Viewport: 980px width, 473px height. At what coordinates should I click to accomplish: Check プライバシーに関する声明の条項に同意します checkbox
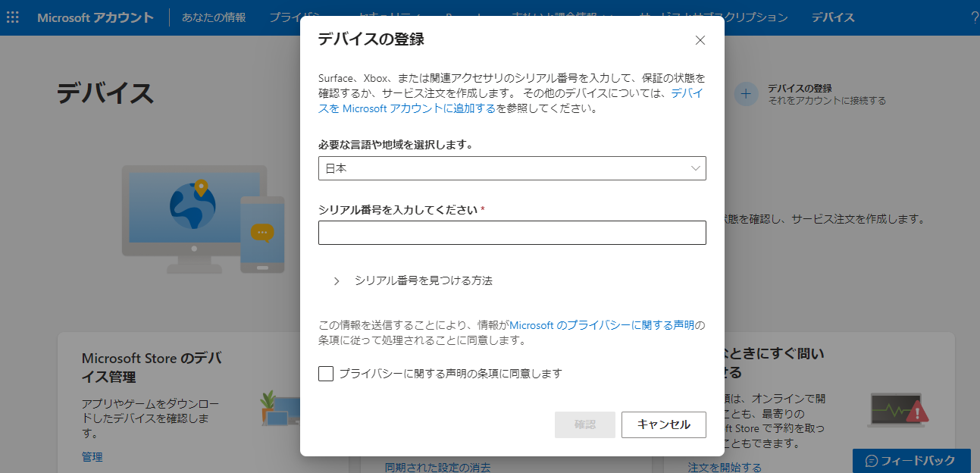click(326, 374)
